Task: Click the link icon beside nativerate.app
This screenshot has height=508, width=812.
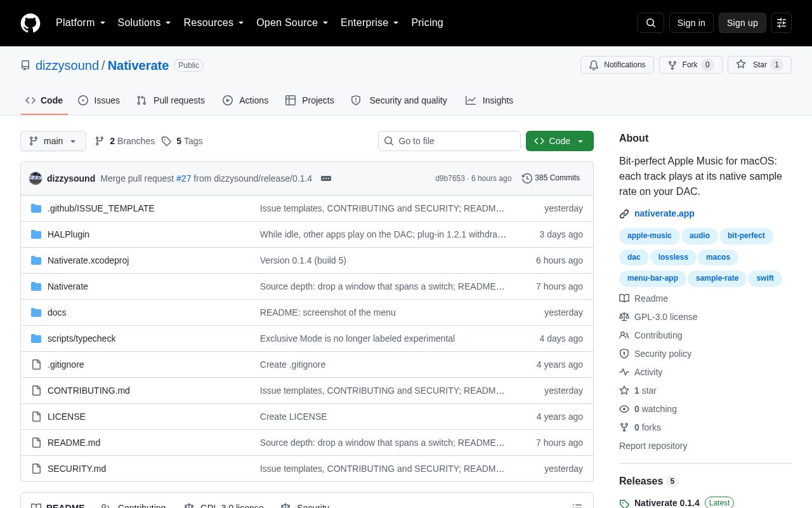Action: pos(624,214)
